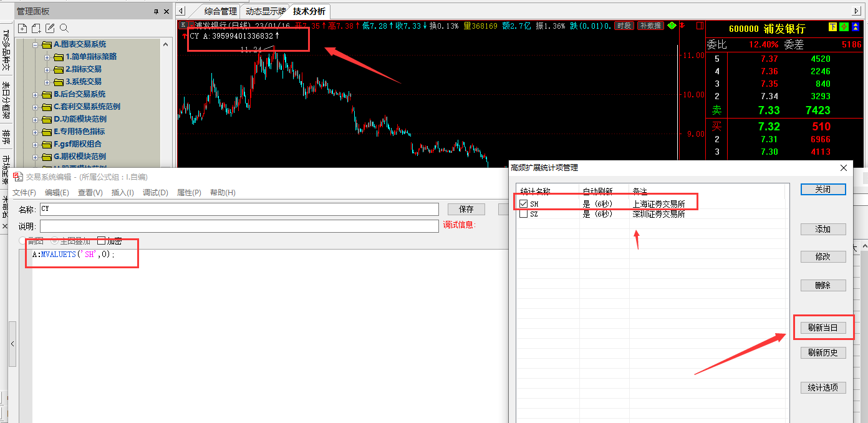The height and width of the screenshot is (423, 868).
Task: Click the green lightning icon in quote header
Action: (x=844, y=27)
